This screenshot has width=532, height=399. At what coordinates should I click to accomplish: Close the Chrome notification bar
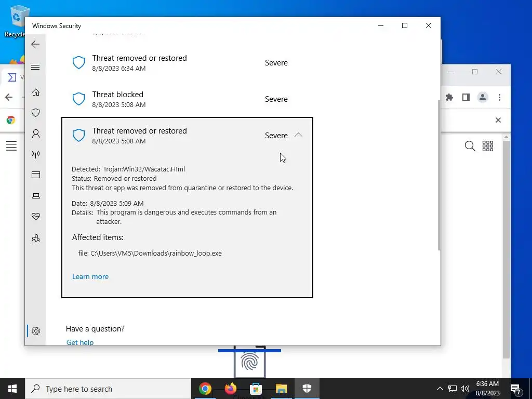[498, 120]
